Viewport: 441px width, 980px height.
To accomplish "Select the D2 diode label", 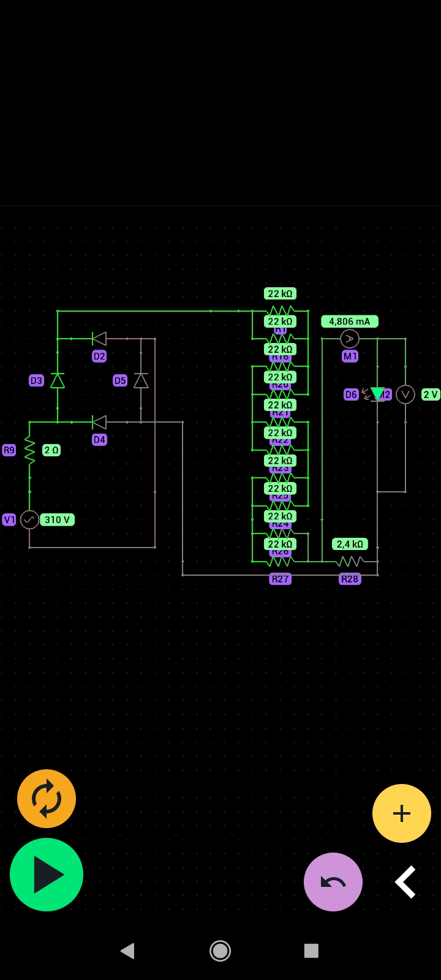I will pos(99,356).
